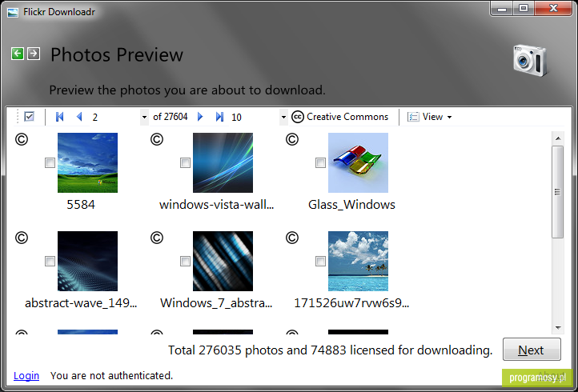Click the 'Photos Preview' heading

(117, 54)
